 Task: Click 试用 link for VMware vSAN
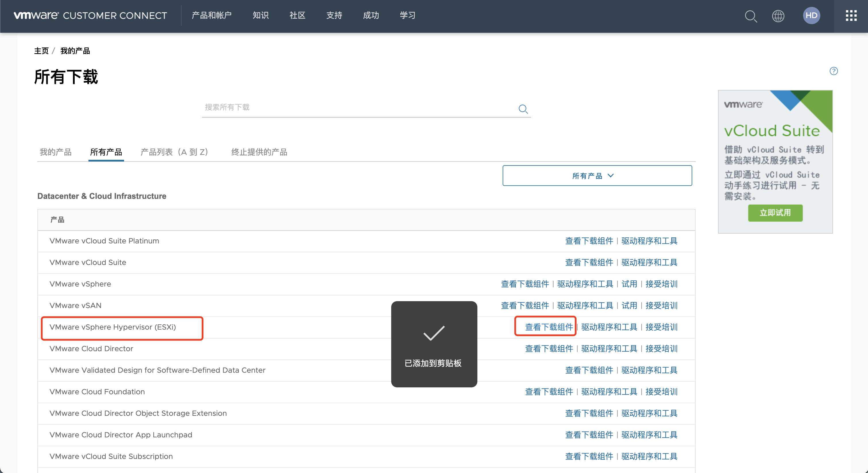[629, 305]
